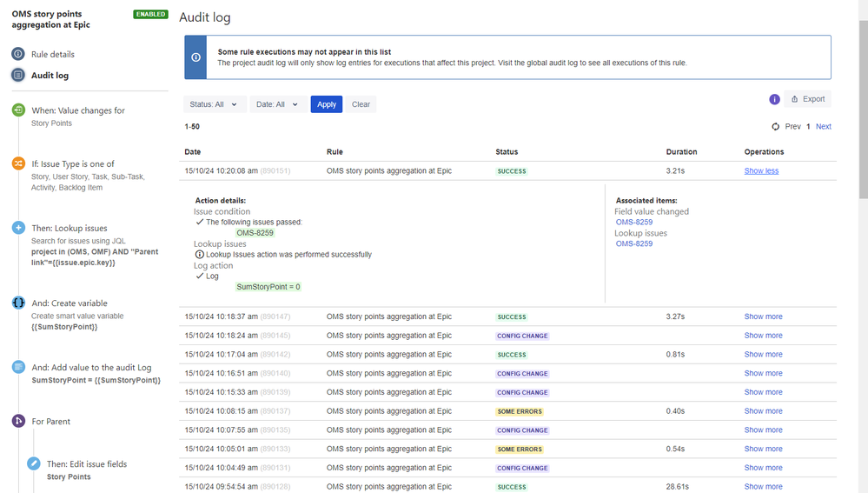Click the page scrollbar on the right edge
The width and height of the screenshot is (868, 493).
(863, 110)
